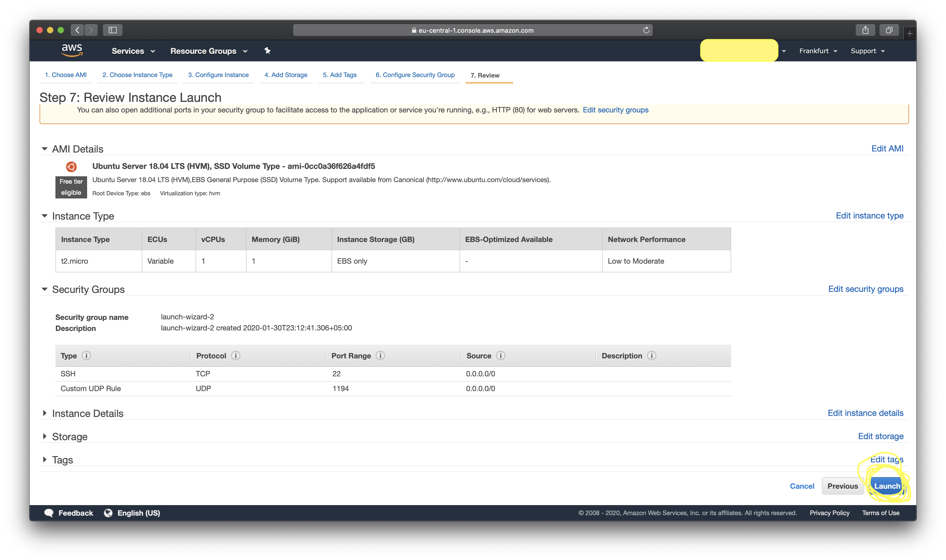Click the Launch button

(887, 486)
